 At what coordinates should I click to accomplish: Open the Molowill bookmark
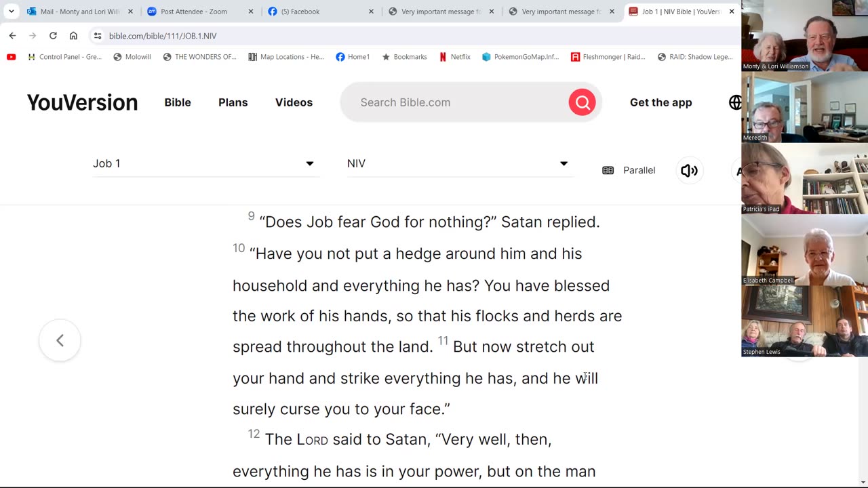(132, 57)
